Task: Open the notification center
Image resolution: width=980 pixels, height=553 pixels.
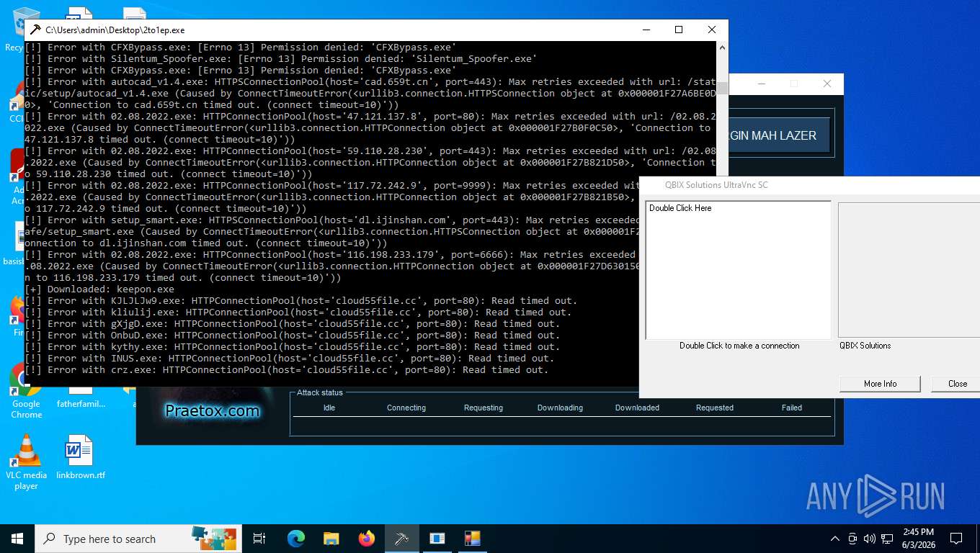Action: coord(956,539)
